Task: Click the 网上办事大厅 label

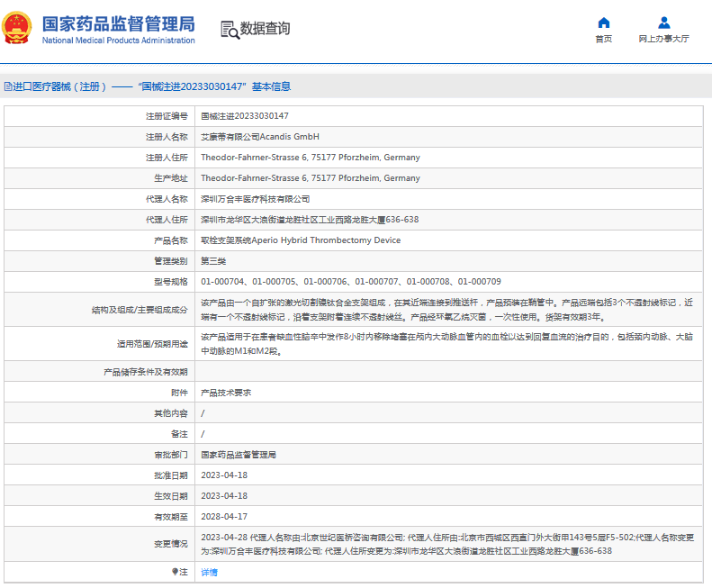Action: tap(664, 39)
